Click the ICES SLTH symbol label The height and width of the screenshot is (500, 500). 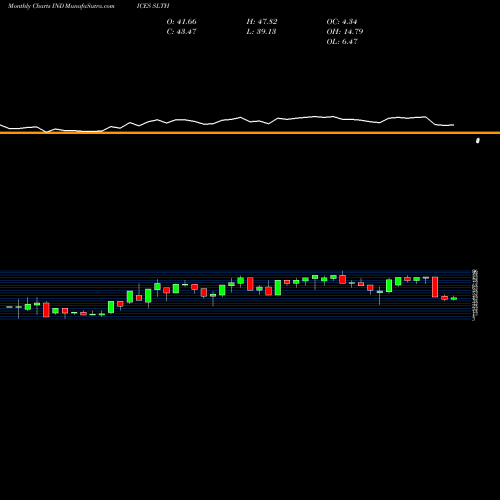[x=153, y=6]
